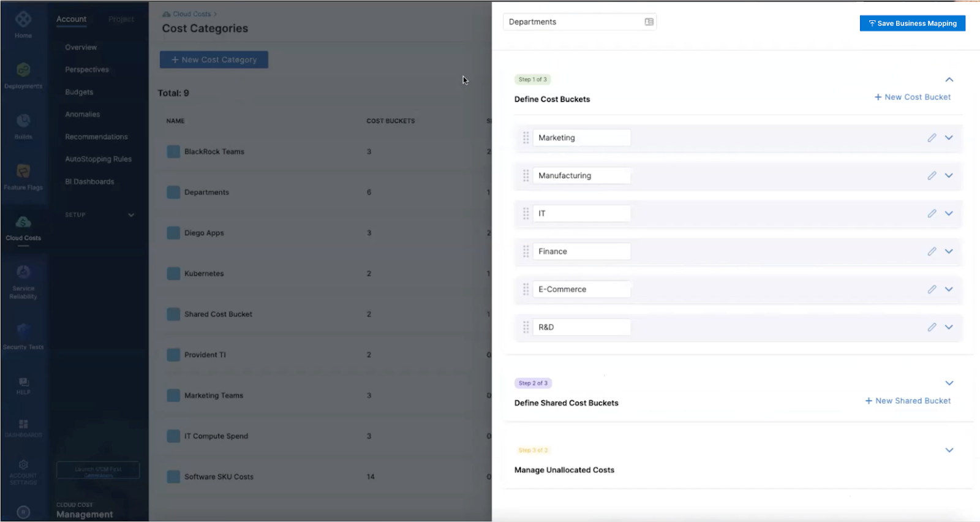Click the E-Commerce bucket name field
This screenshot has width=980, height=522.
click(582, 290)
